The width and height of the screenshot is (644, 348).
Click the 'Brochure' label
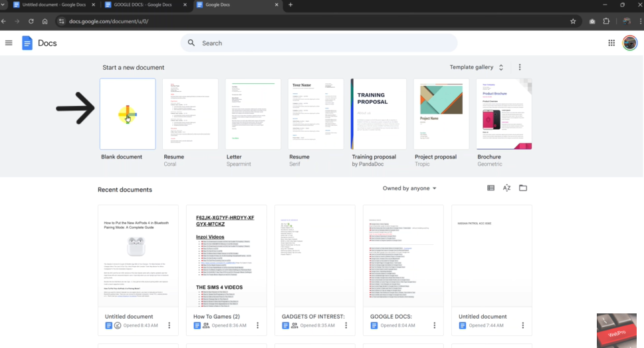coord(488,157)
